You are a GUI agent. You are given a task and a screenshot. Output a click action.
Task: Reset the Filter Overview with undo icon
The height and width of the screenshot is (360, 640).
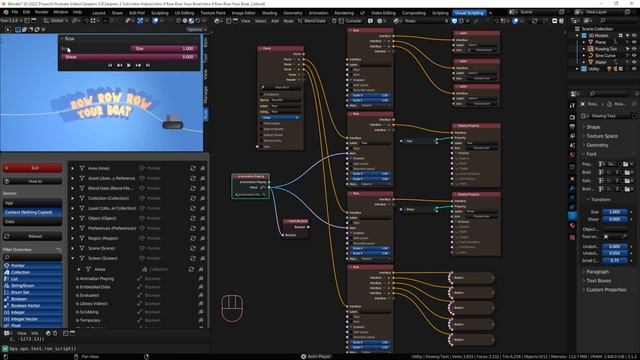coord(59,250)
